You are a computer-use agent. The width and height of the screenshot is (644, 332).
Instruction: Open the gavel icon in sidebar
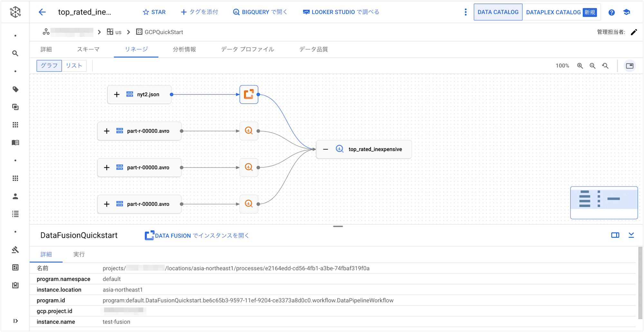[15, 250]
